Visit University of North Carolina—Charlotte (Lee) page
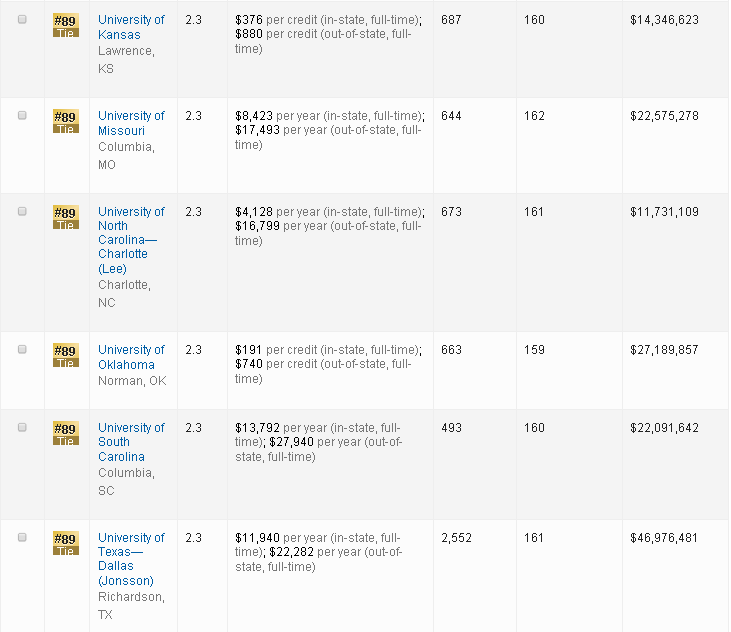 pyautogui.click(x=129, y=240)
